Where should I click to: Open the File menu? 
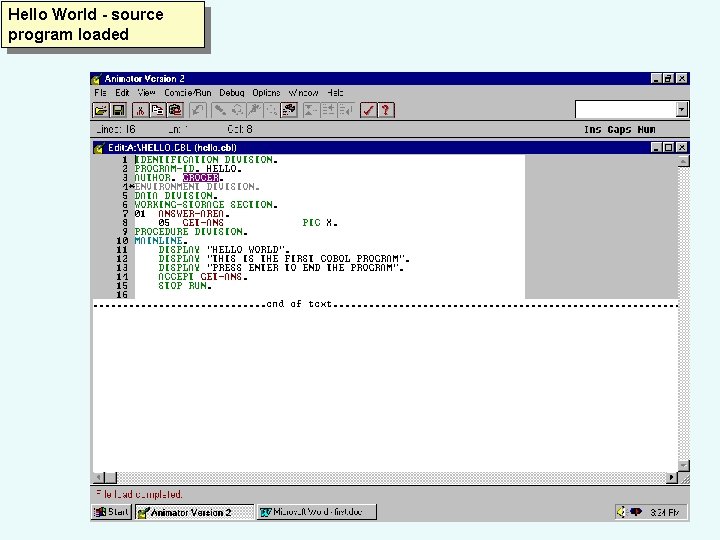click(100, 93)
